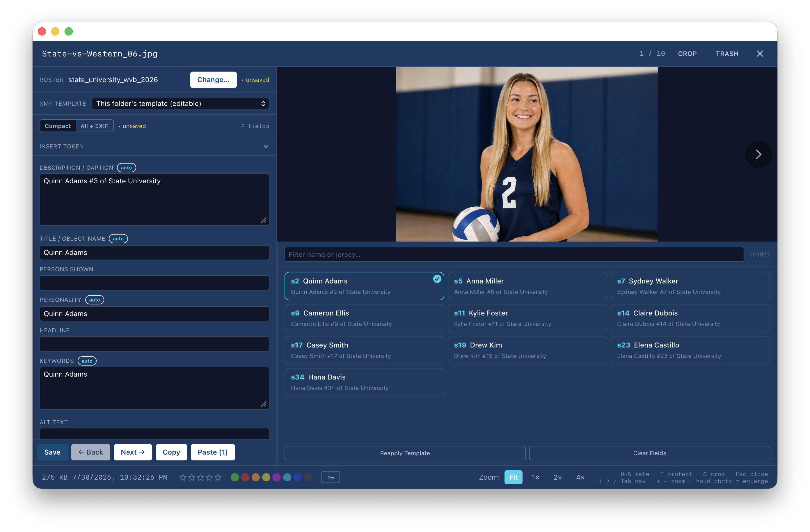
Task: Select s7 Sydney Walker roster card
Action: point(690,286)
